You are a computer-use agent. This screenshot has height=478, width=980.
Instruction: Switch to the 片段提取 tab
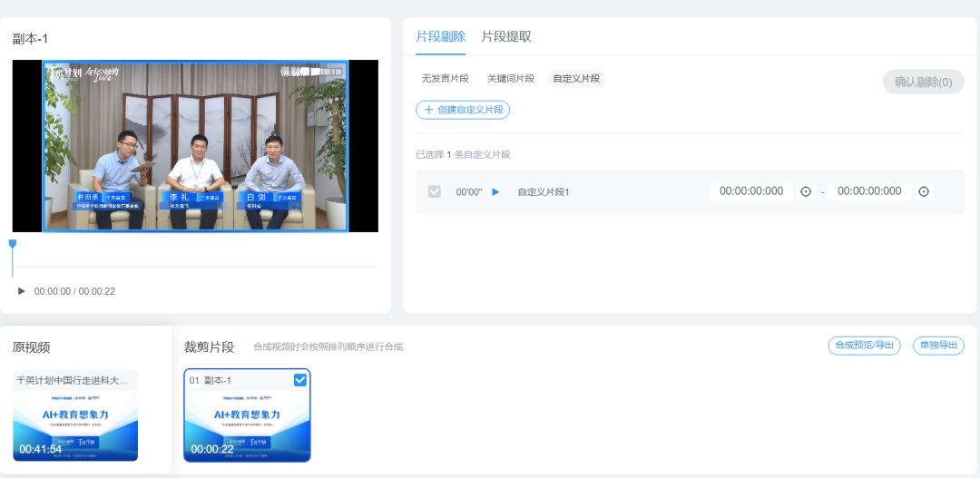[x=506, y=36]
